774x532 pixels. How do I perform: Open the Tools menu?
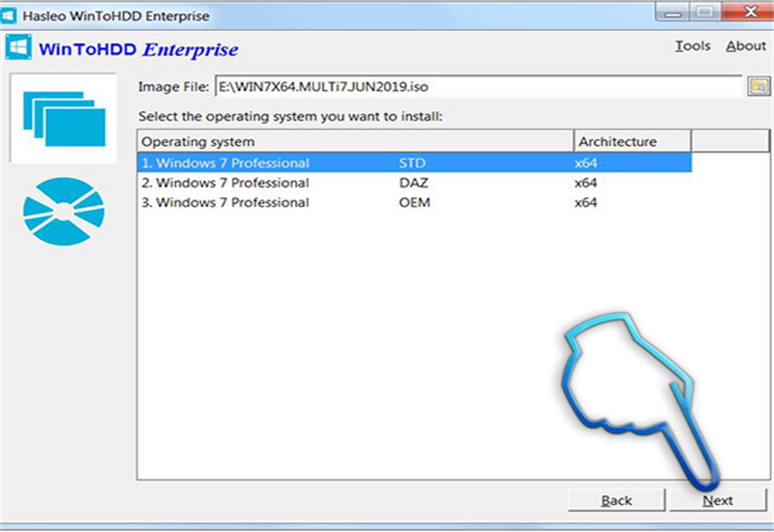(x=693, y=45)
